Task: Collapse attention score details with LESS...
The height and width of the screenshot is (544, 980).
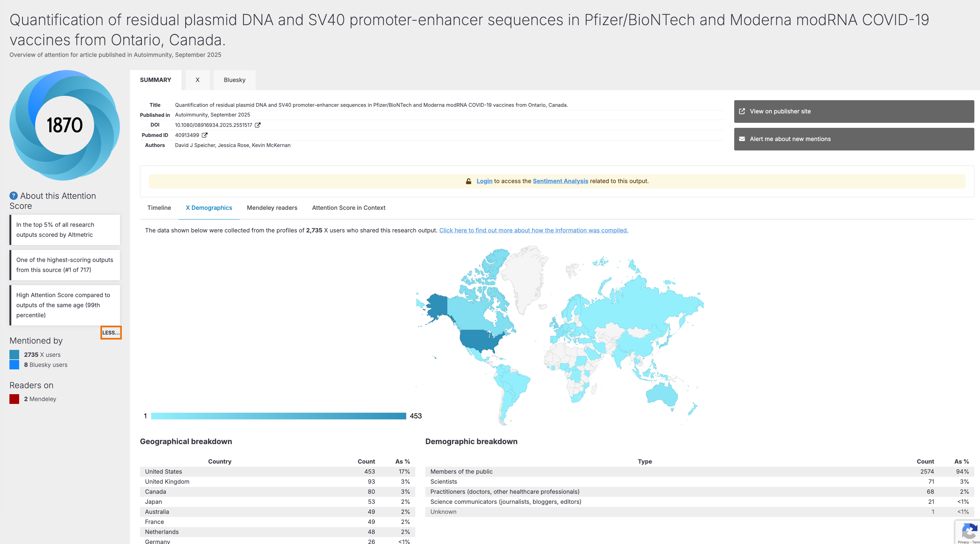Action: [111, 333]
